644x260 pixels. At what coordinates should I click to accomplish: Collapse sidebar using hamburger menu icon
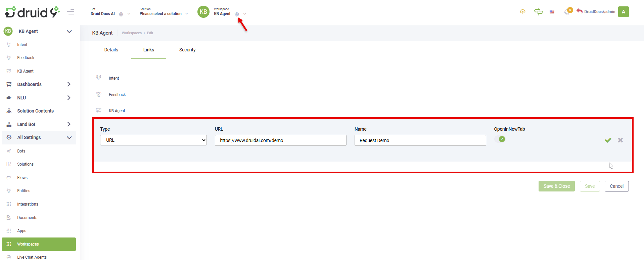tap(71, 12)
